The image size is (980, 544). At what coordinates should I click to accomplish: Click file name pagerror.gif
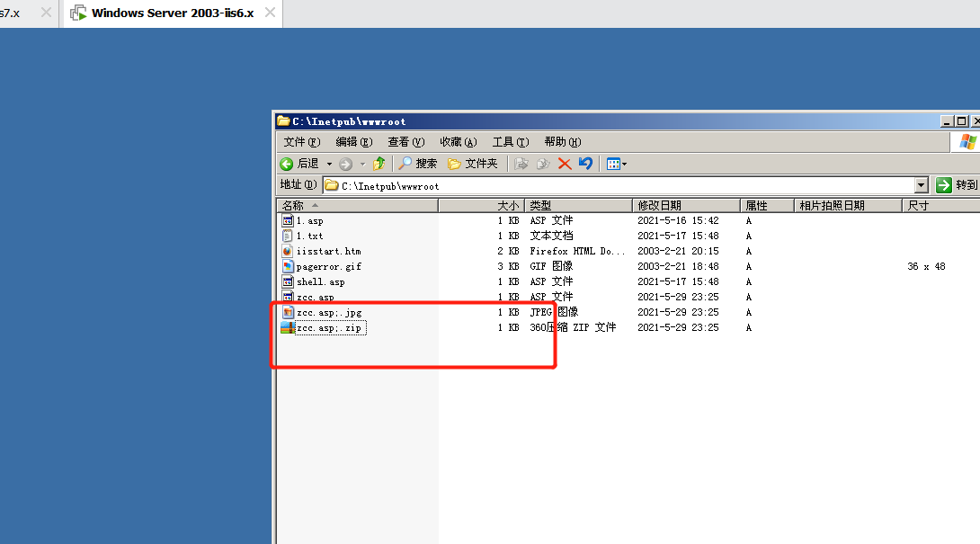click(x=329, y=266)
